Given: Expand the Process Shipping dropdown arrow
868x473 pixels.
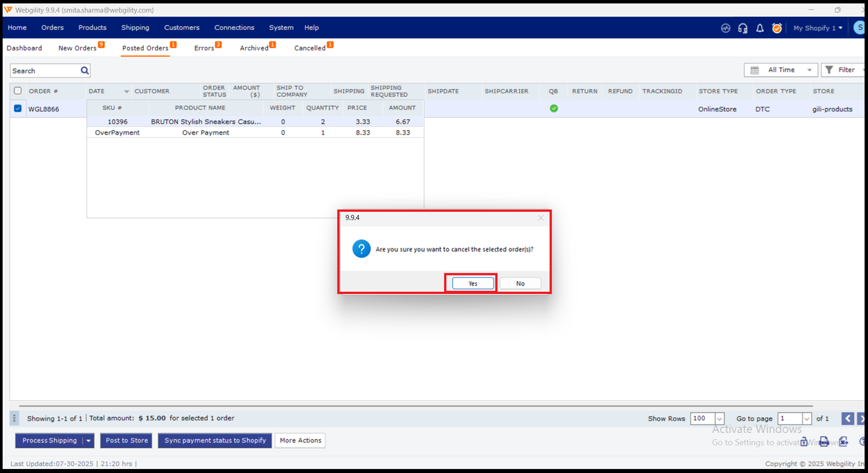Looking at the screenshot, I should point(88,440).
